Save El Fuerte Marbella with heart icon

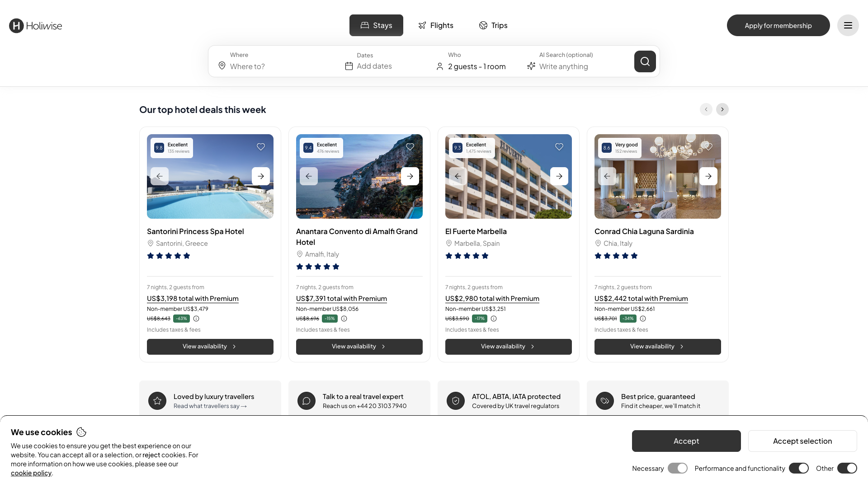[559, 147]
